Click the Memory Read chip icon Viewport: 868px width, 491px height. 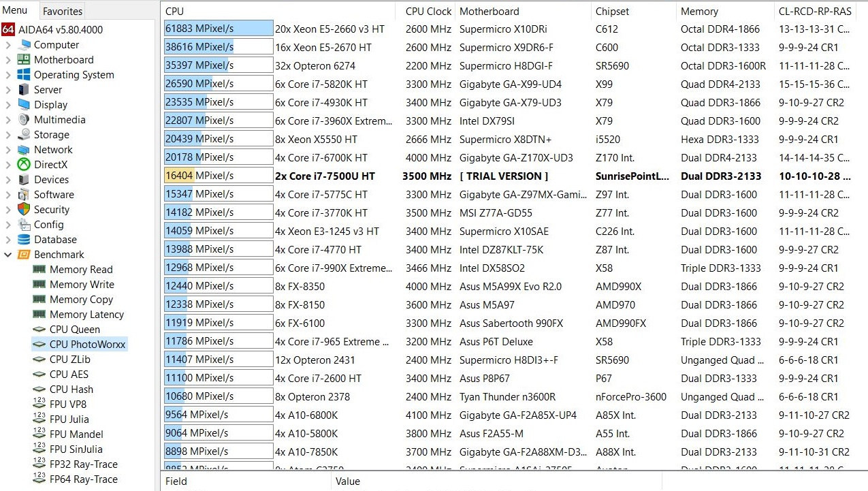coord(39,270)
